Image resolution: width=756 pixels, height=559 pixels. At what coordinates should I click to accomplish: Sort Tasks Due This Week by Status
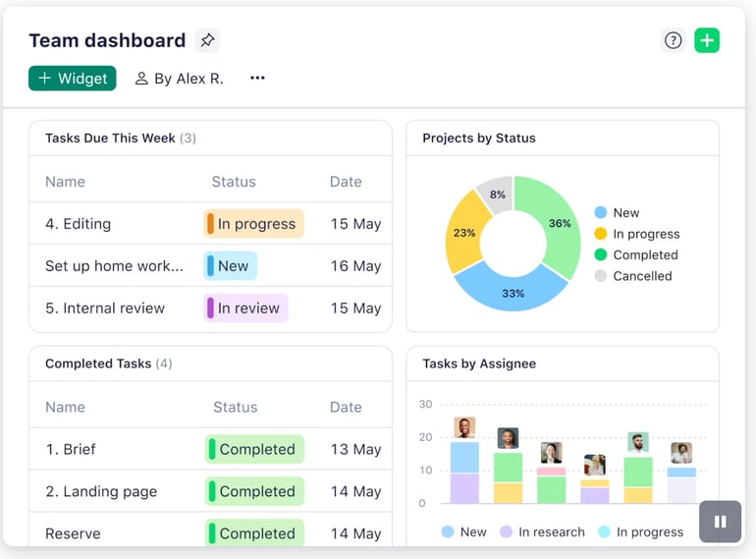click(234, 182)
